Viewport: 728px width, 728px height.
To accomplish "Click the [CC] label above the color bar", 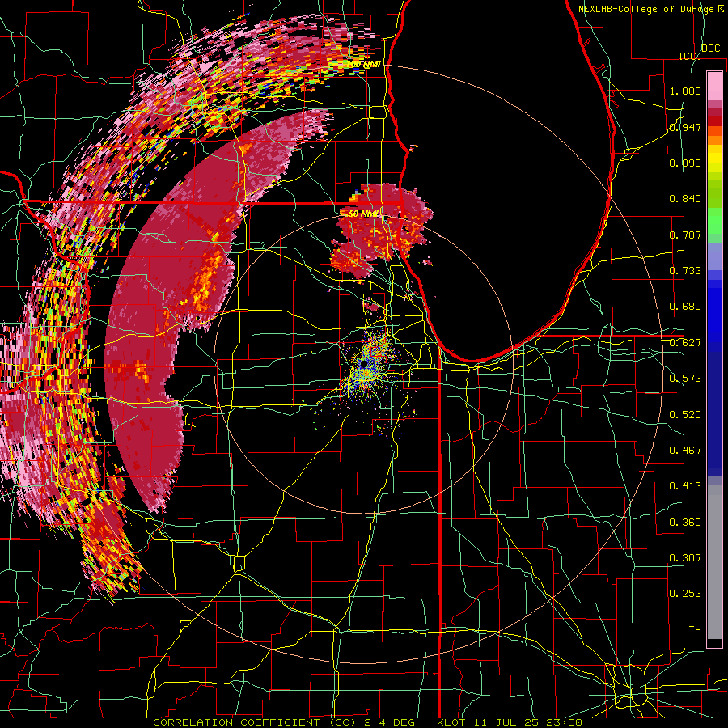I will coord(690,56).
